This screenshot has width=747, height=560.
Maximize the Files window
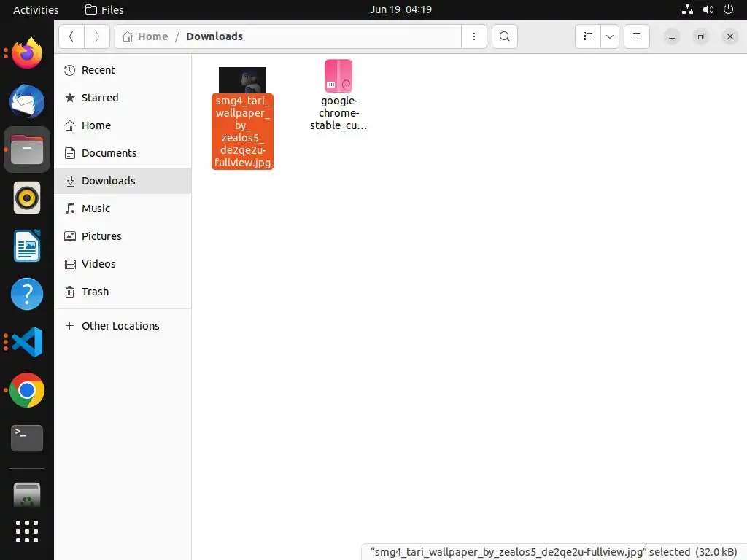[701, 36]
